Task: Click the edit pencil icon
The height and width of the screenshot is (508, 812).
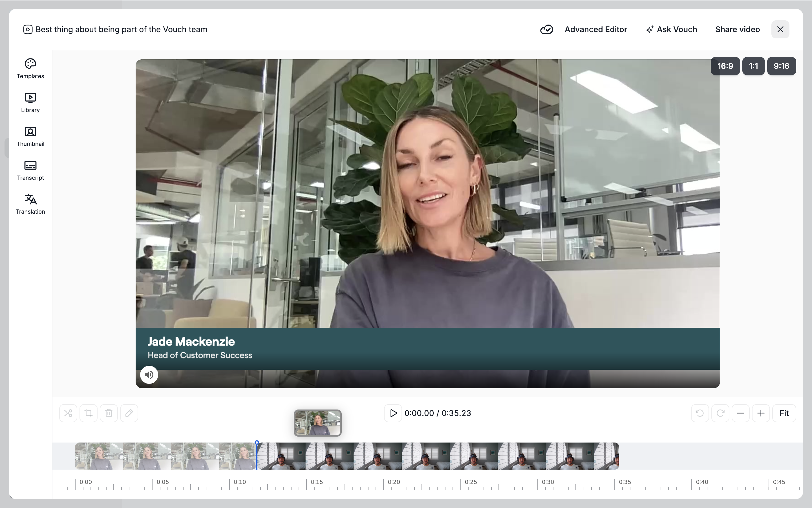Action: (129, 413)
